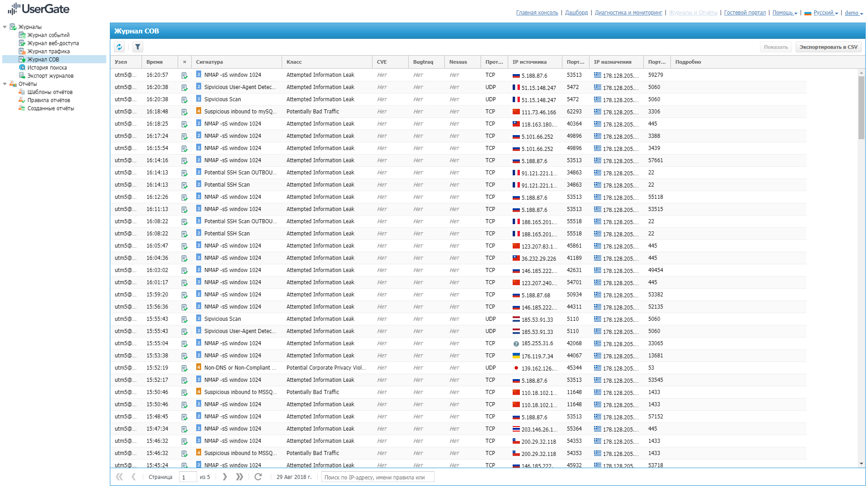The height and width of the screenshot is (488, 868).
Task: Jump to the last page arrow
Action: 240,477
